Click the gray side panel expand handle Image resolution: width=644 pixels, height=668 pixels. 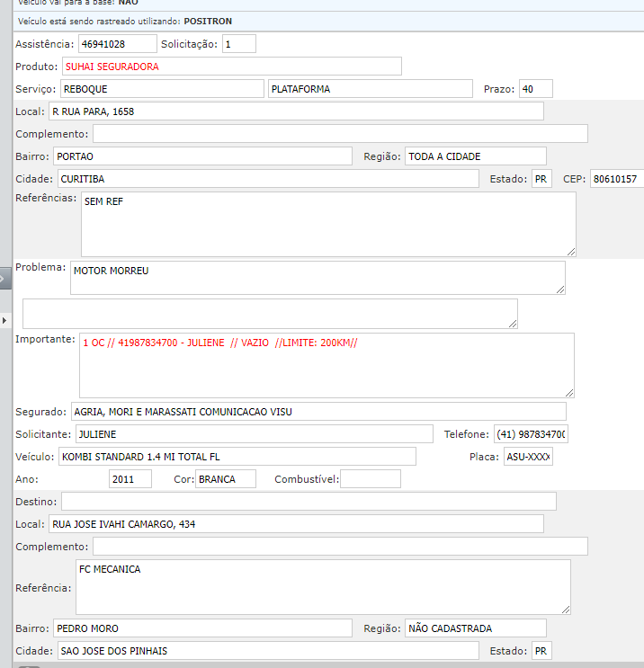[x=4, y=280]
